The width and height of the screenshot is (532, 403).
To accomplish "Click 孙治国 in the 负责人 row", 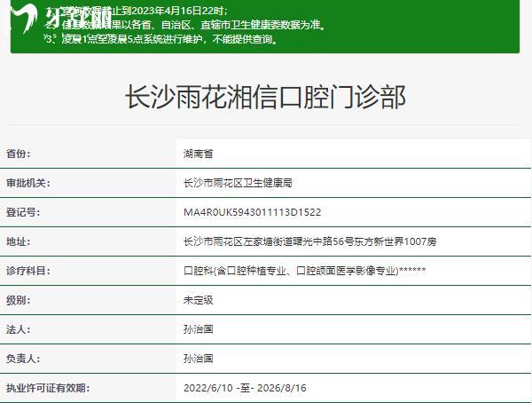I will [198, 359].
